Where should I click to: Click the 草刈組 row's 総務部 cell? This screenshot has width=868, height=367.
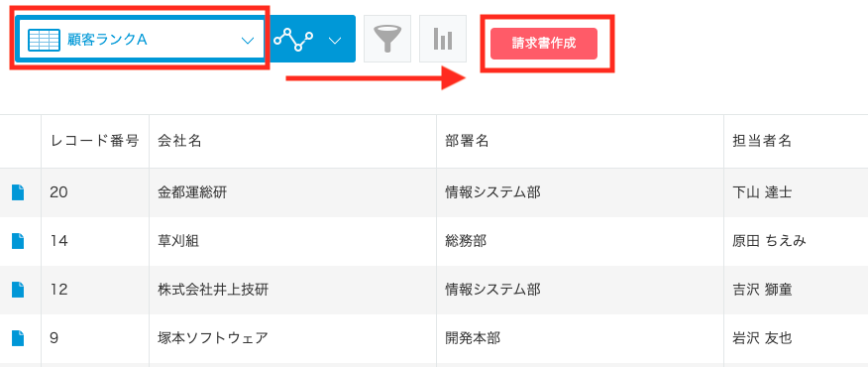point(580,241)
